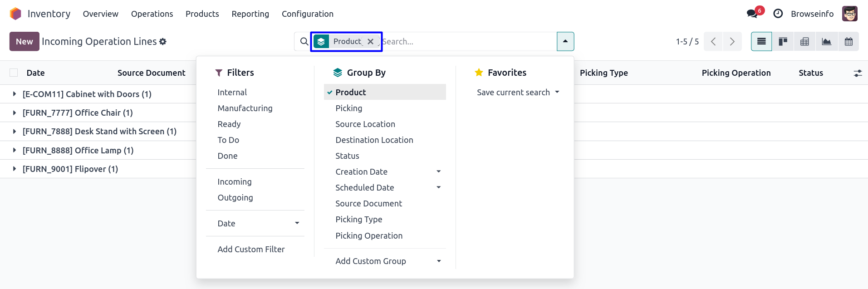The image size is (868, 289).
Task: Enable the Ready filter
Action: coord(229,124)
